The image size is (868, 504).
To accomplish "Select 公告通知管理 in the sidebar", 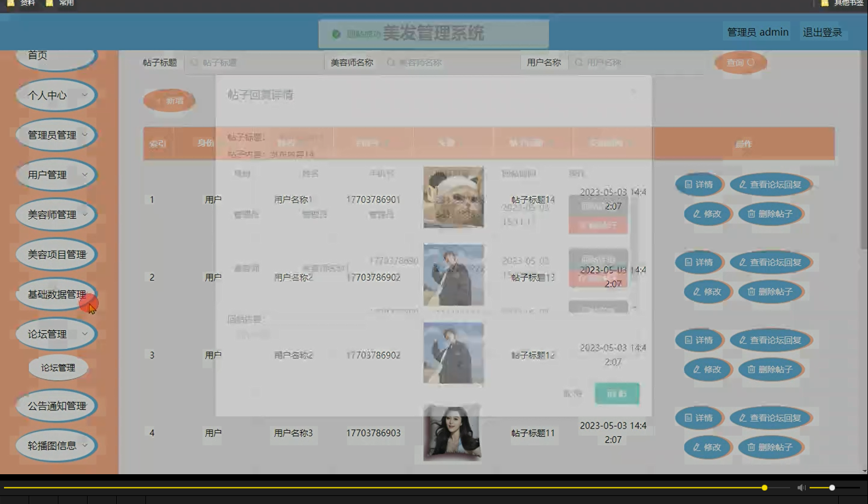I will pyautogui.click(x=56, y=405).
